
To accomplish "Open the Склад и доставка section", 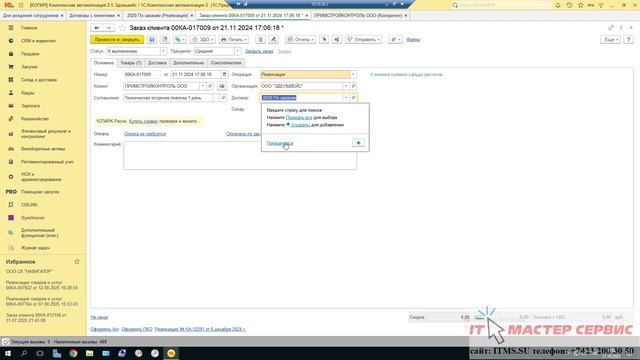I will (x=39, y=80).
